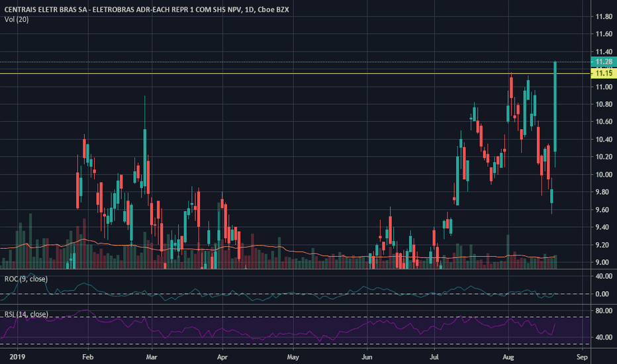617x364 pixels.
Task: Select the yellow horizontal resistance line
Action: [295, 73]
